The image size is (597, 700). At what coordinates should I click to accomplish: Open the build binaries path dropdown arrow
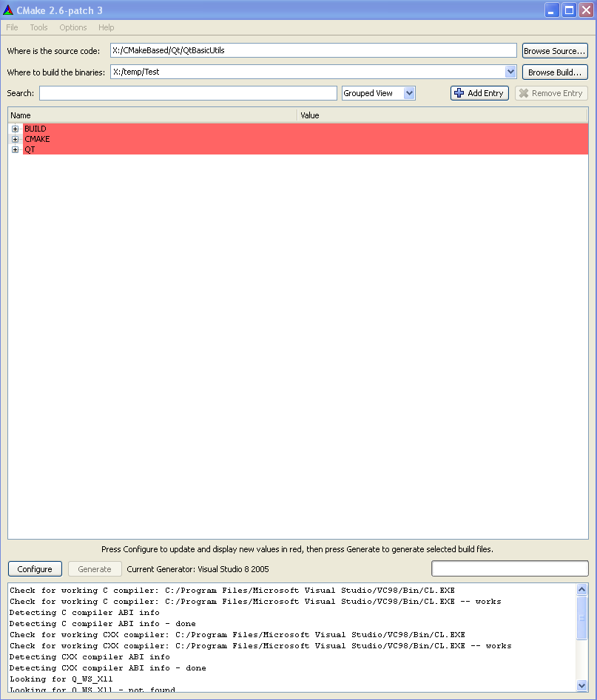[x=510, y=72]
